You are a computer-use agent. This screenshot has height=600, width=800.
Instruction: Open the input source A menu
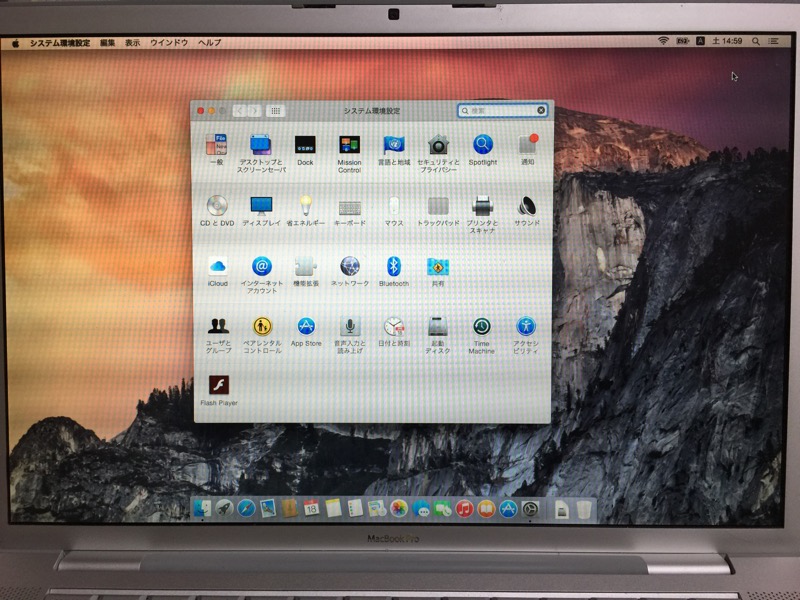[701, 41]
